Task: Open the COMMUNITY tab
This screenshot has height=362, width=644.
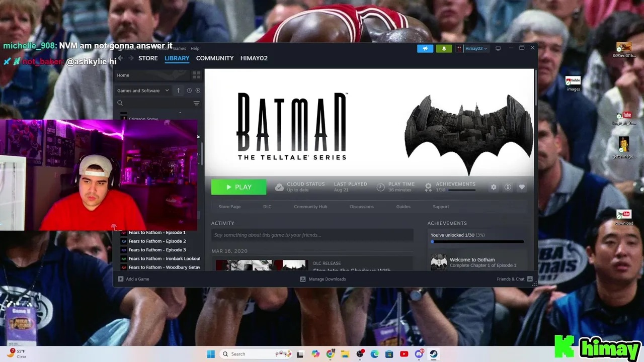Action: (215, 58)
